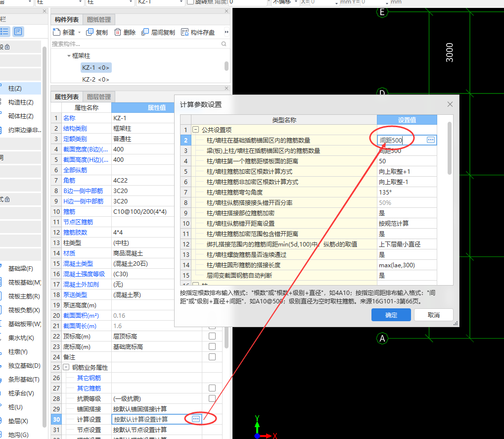This screenshot has width=504, height=439.
Task: Toggle checkbox in 底标高(m) row
Action: [212, 346]
